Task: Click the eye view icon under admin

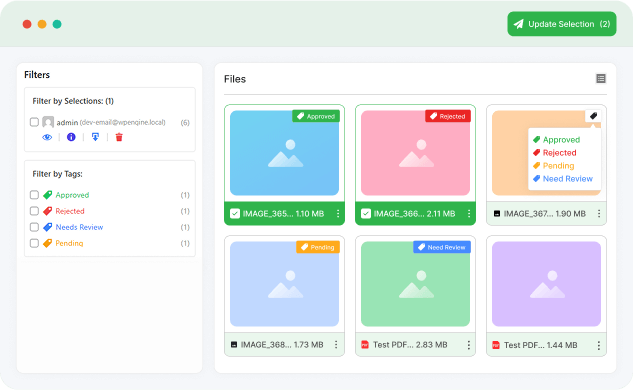Action: pos(47,137)
